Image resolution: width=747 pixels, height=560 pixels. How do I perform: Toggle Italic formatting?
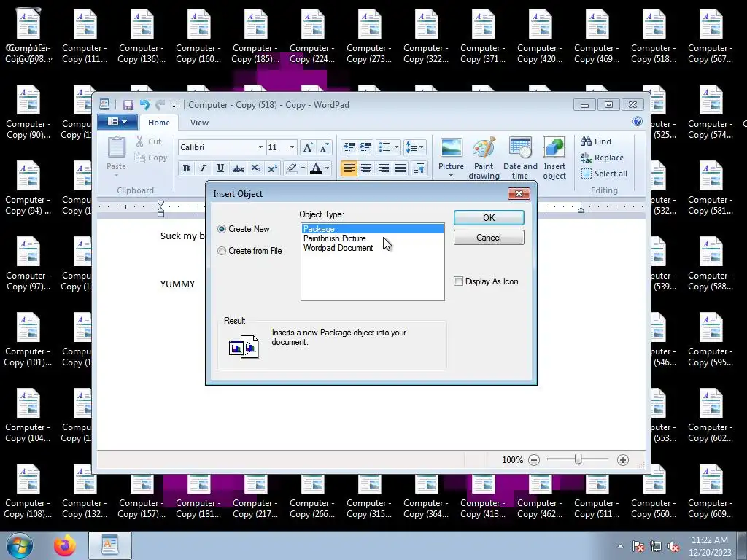[203, 168]
